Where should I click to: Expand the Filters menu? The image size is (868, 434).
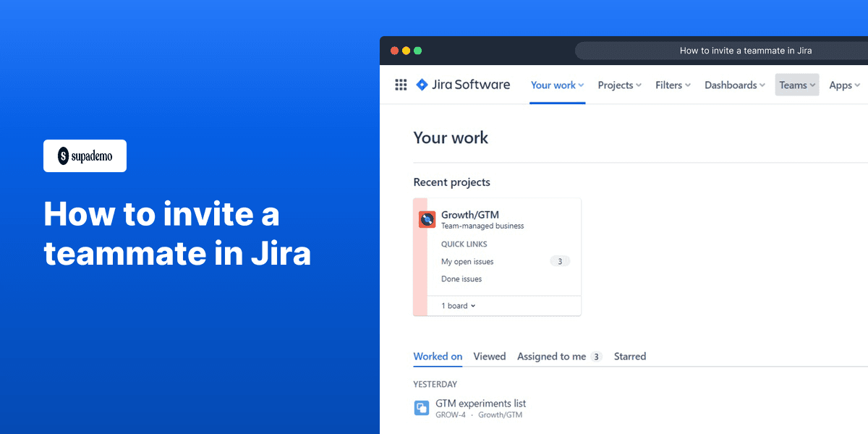tap(672, 85)
